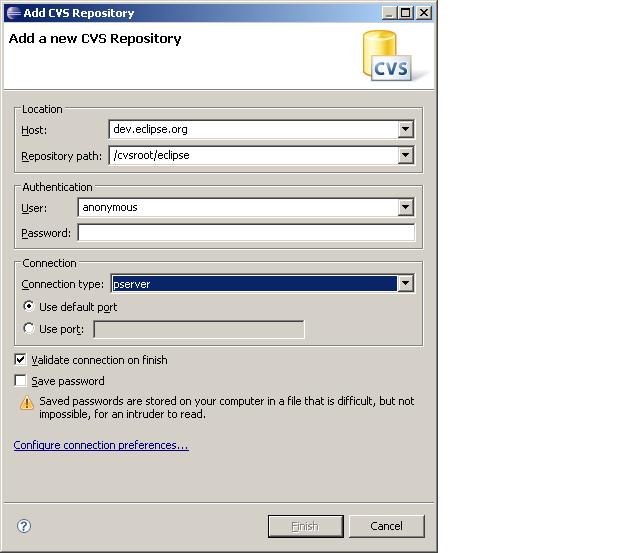Enable the Save password checkbox
Viewport: 640px width, 553px height.
(x=20, y=380)
